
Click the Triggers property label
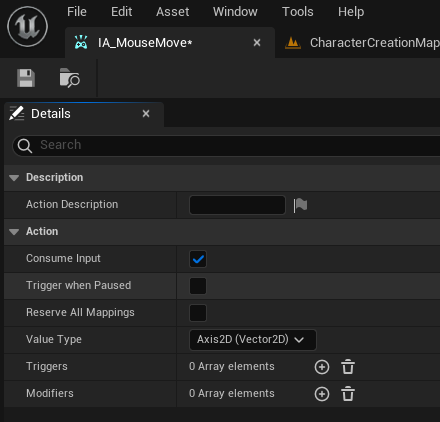tap(47, 367)
